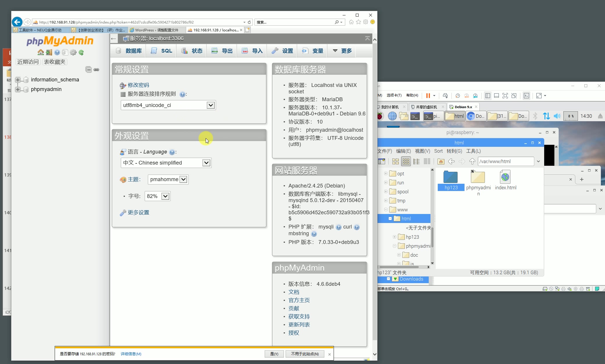
Task: Click the 导入 (Import) tab icon
Action: (245, 51)
